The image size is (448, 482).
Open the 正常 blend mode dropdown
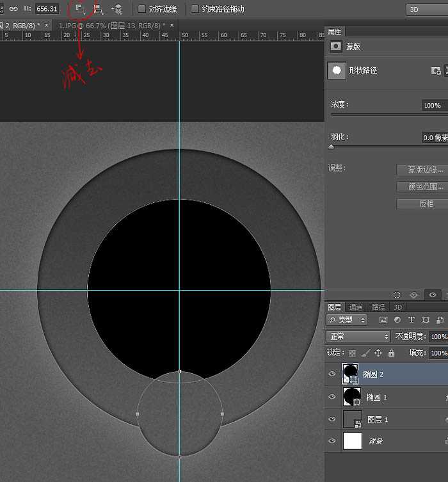pos(358,336)
